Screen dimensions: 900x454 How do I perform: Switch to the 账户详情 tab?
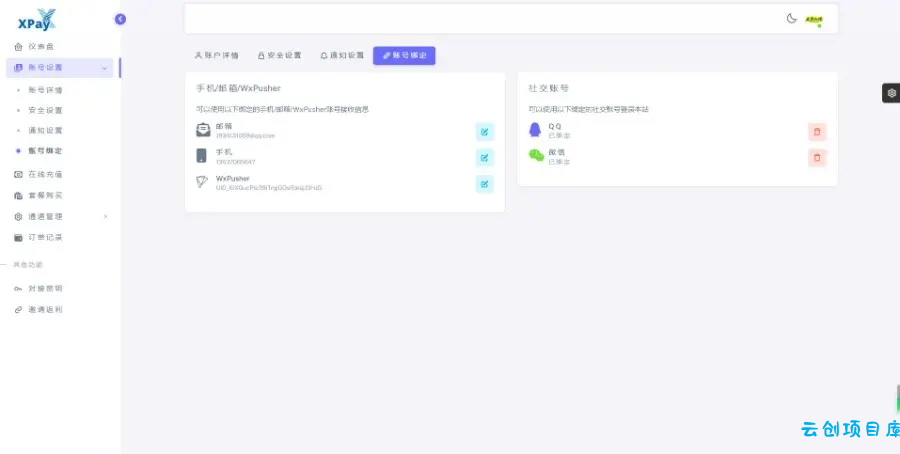tap(217, 56)
